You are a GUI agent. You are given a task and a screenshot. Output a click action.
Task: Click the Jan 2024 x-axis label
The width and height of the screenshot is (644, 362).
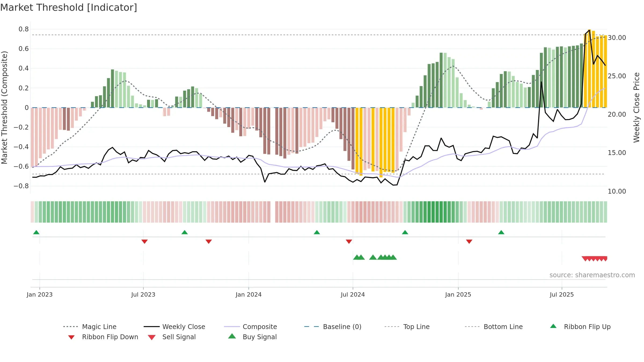[x=248, y=294]
